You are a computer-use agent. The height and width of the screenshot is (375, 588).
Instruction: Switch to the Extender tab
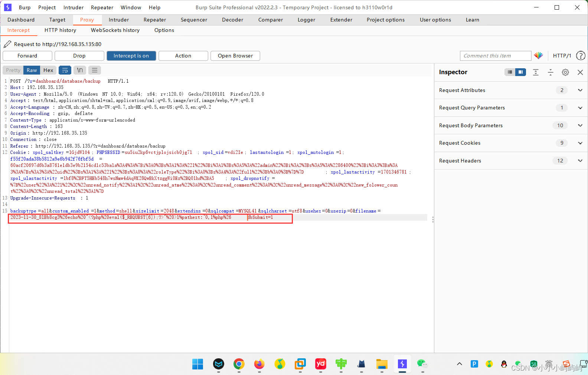[342, 20]
